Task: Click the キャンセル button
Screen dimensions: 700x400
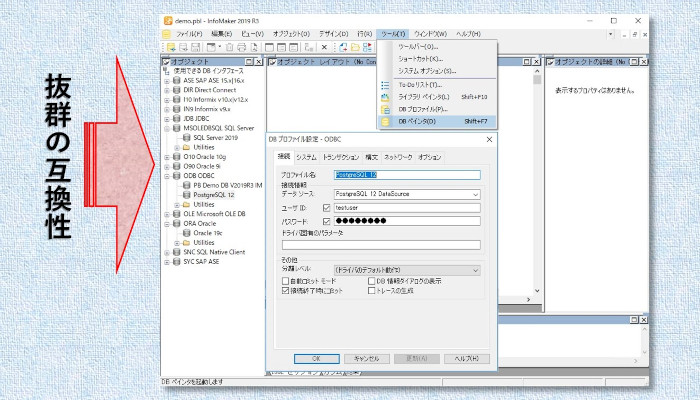Action: coord(359,357)
